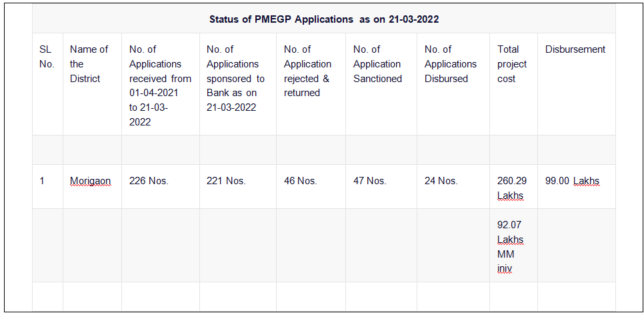Image resolution: width=644 pixels, height=315 pixels.
Task: Click the 'Total project cost' header
Action: pyautogui.click(x=514, y=84)
